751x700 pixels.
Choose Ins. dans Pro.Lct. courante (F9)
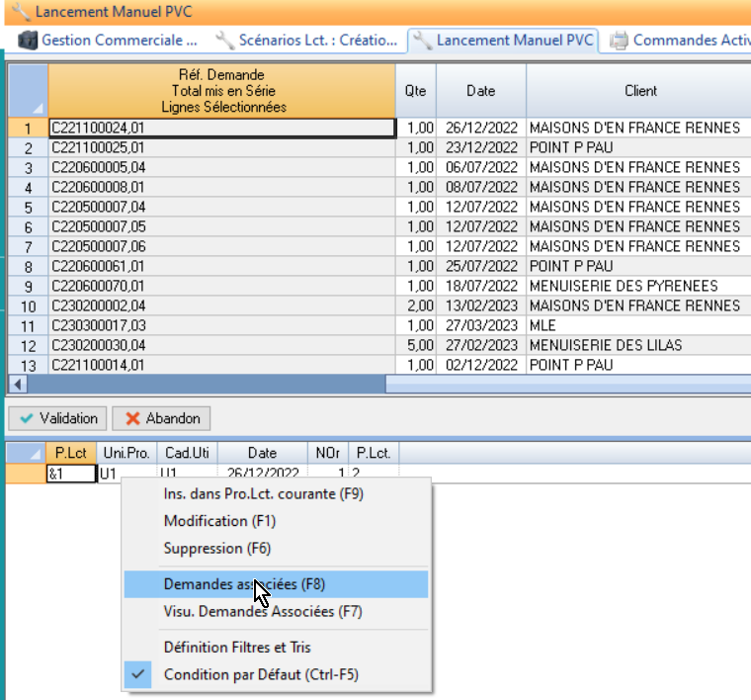[264, 493]
